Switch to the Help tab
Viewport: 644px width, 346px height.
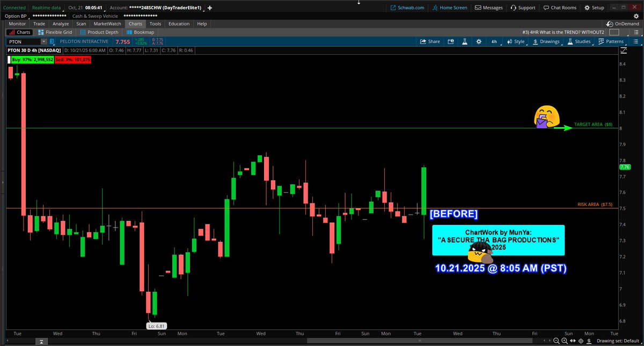[x=202, y=24]
